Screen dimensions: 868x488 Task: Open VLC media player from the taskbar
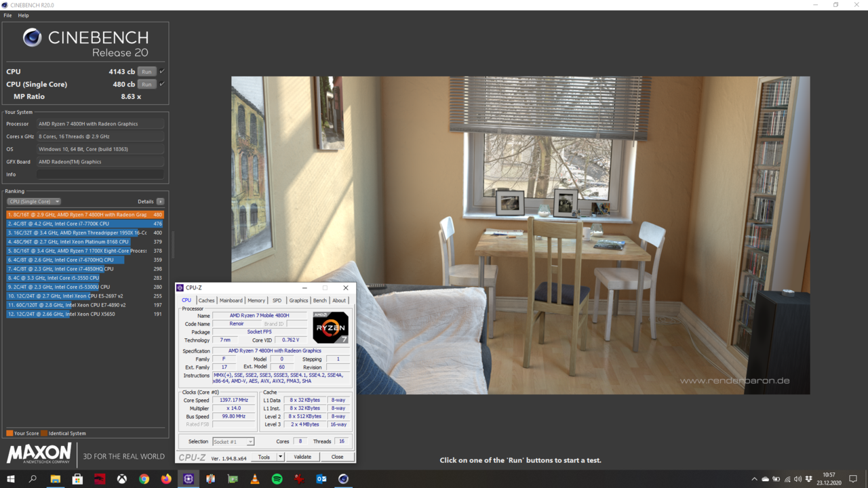click(255, 479)
